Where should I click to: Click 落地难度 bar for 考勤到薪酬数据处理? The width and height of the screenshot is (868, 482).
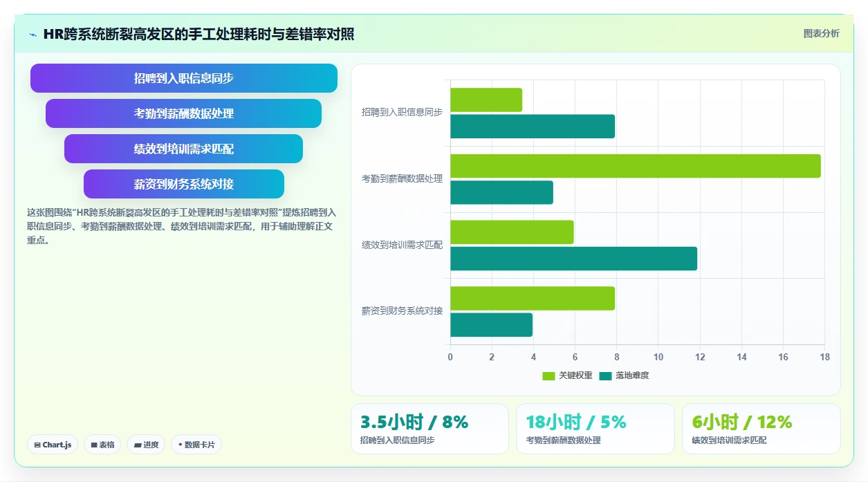point(502,192)
